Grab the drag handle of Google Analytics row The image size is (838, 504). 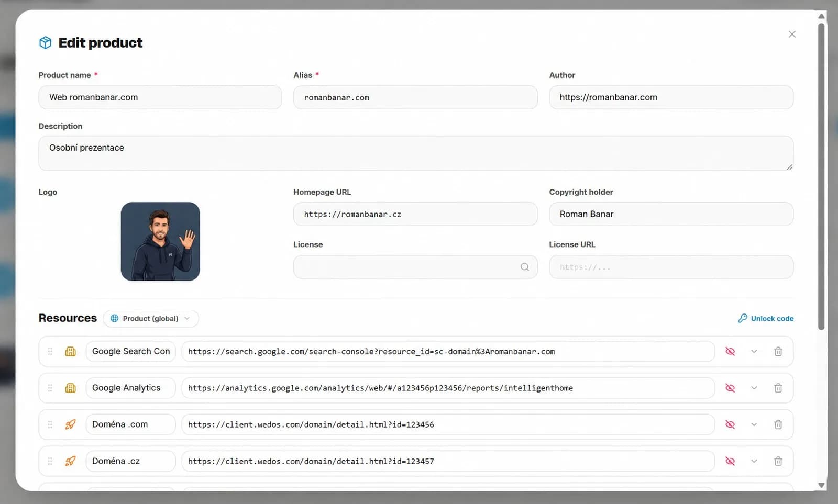(x=50, y=388)
